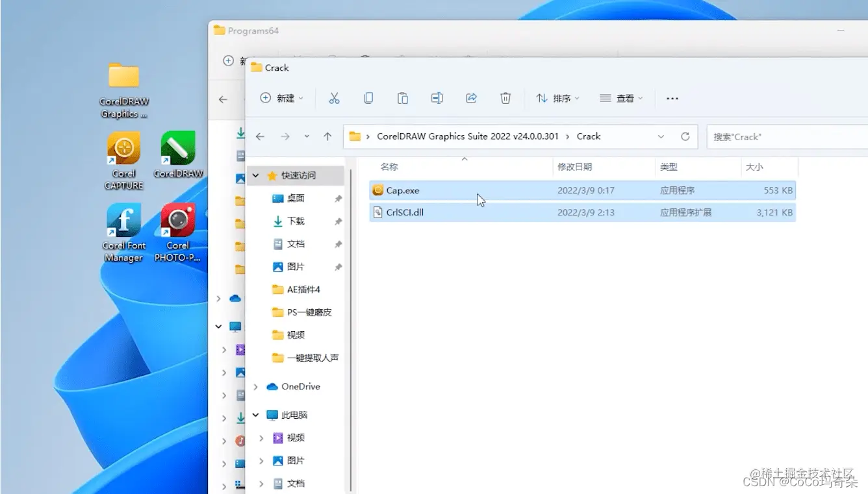
Task: Open the 新建 (New) dropdown in Crack window
Action: (282, 98)
